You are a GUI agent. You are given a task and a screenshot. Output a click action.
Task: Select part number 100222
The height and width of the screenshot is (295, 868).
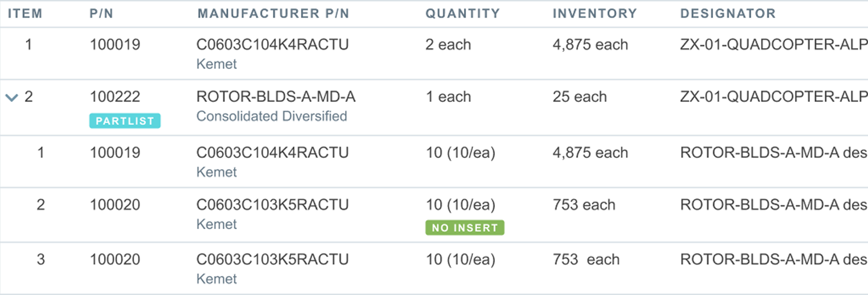pos(115,96)
